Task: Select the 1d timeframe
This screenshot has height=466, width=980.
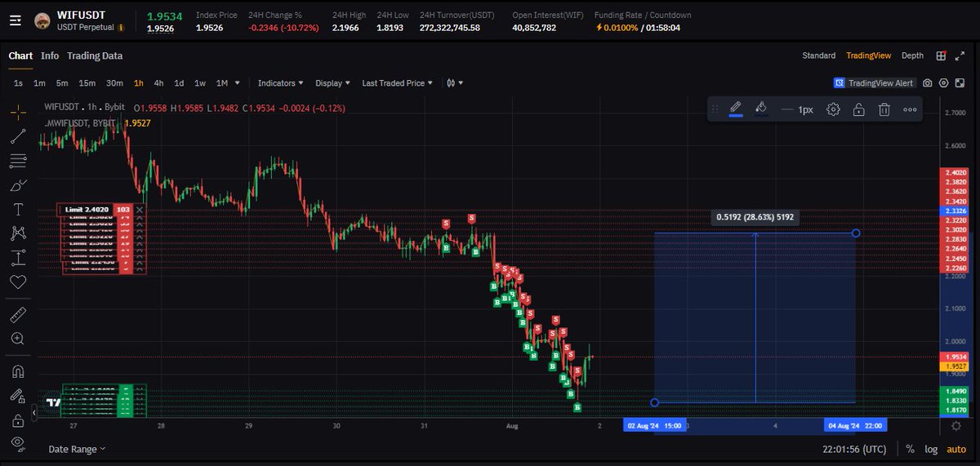Action: coord(179,83)
